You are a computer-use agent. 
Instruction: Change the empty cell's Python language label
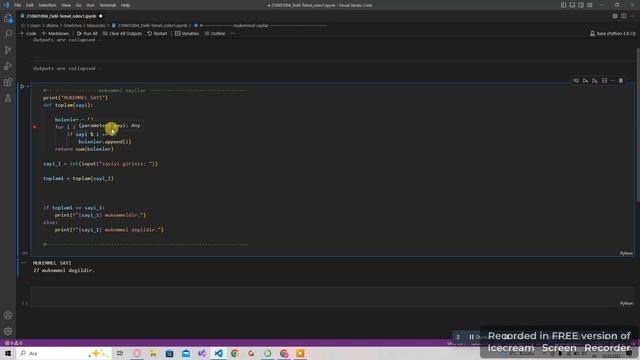point(626,303)
